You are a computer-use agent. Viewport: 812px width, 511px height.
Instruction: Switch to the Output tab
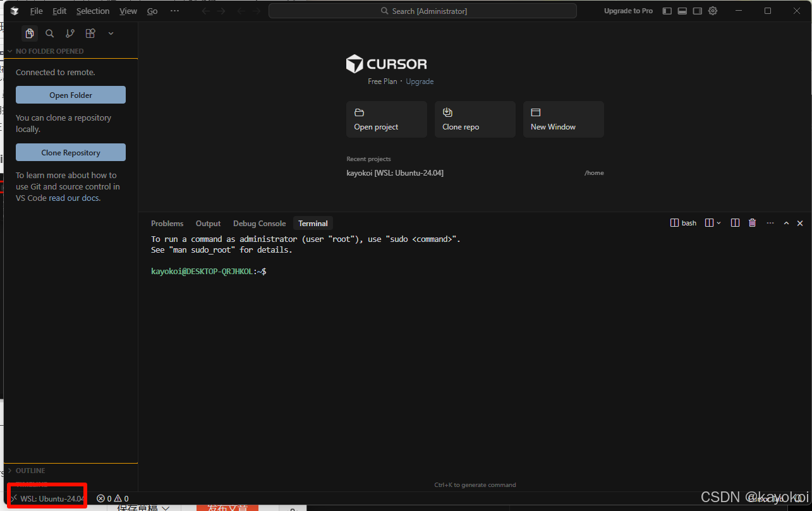(x=208, y=224)
